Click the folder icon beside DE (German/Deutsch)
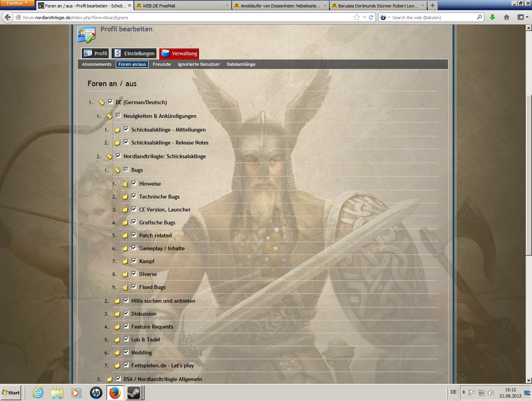The height and width of the screenshot is (401, 532). [102, 103]
